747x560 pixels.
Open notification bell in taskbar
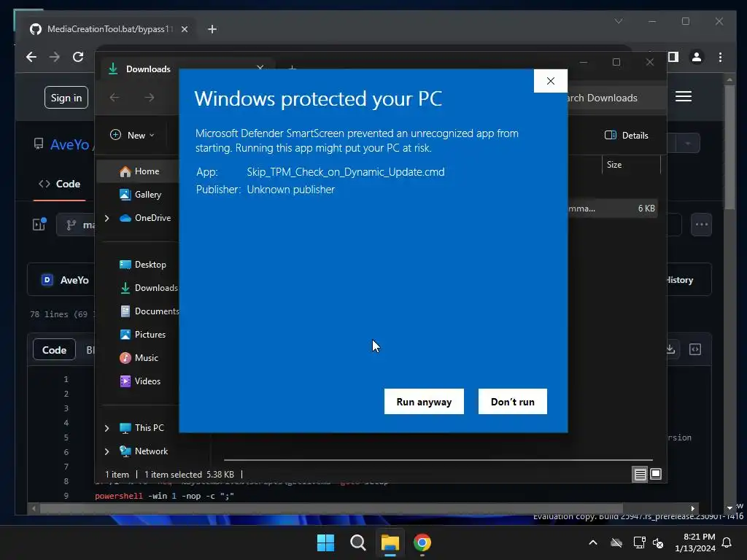727,542
